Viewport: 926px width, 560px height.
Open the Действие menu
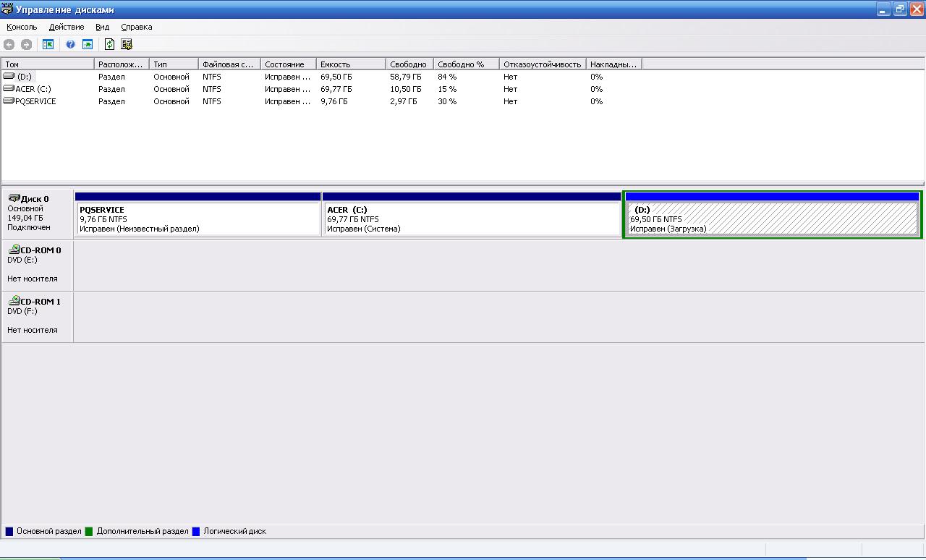coord(67,27)
